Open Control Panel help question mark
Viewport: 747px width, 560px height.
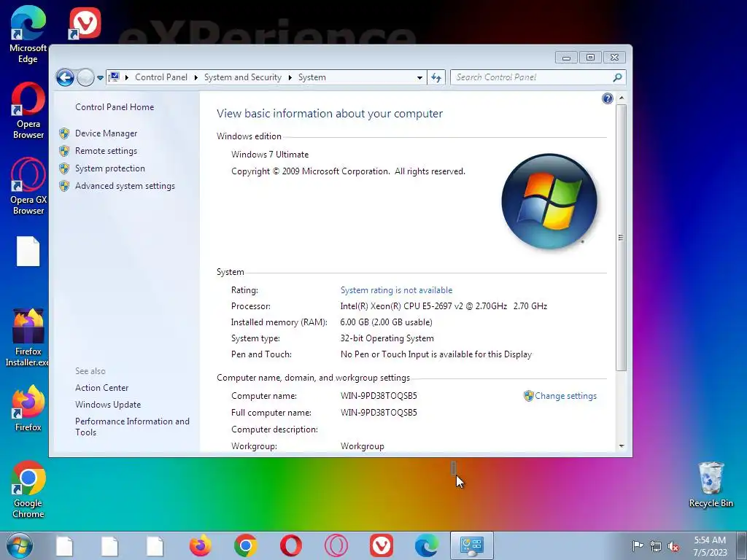608,98
